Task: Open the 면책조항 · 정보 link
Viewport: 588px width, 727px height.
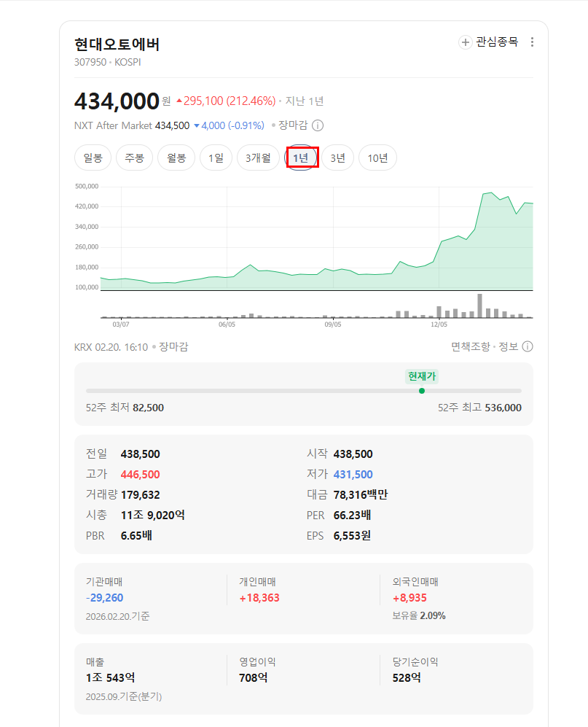Action: point(485,346)
